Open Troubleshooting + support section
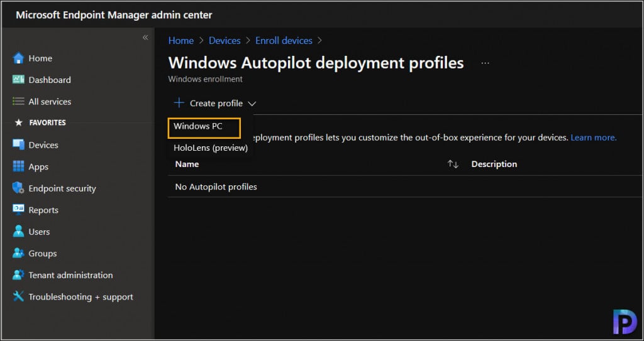The height and width of the screenshot is (341, 644). (80, 296)
